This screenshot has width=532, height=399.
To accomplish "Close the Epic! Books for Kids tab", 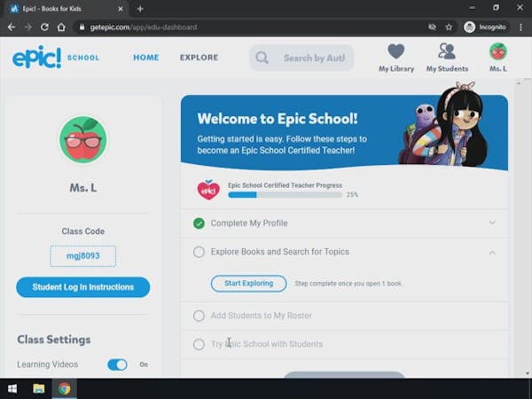I will tap(120, 9).
